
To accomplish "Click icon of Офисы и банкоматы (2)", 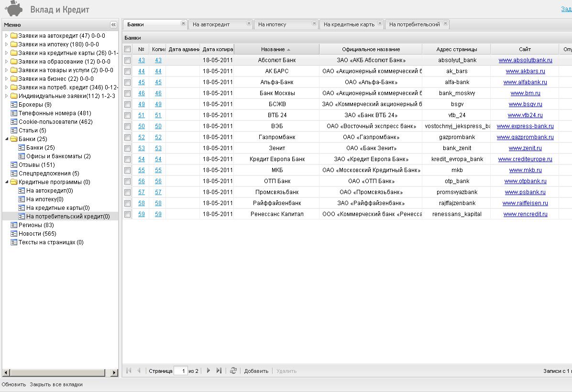I will click(x=22, y=156).
